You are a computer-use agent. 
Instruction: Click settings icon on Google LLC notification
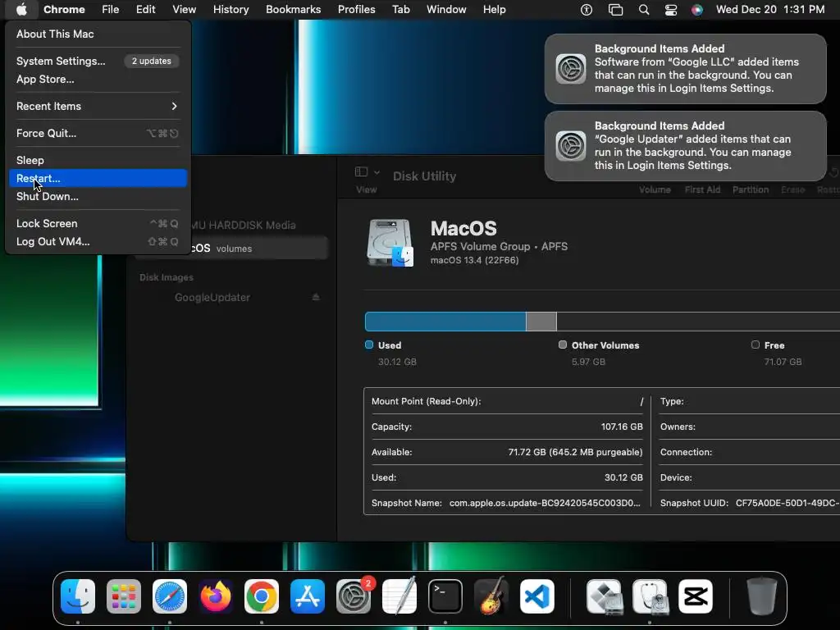[571, 69]
